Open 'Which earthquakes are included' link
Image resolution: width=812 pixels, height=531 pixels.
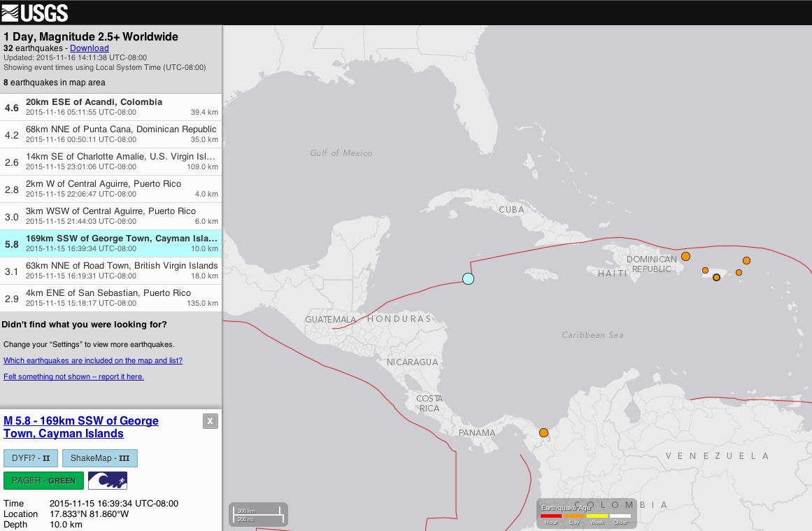point(93,361)
